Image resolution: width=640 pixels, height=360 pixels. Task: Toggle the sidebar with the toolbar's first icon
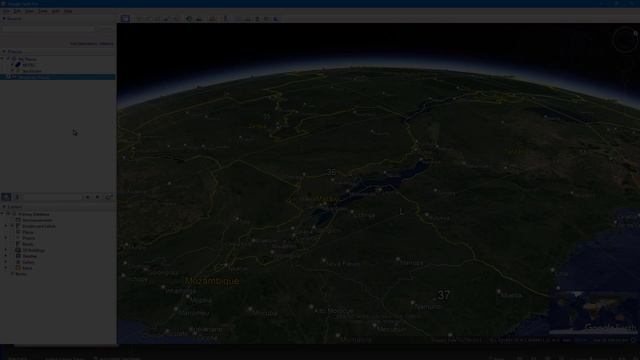pyautogui.click(x=125, y=19)
